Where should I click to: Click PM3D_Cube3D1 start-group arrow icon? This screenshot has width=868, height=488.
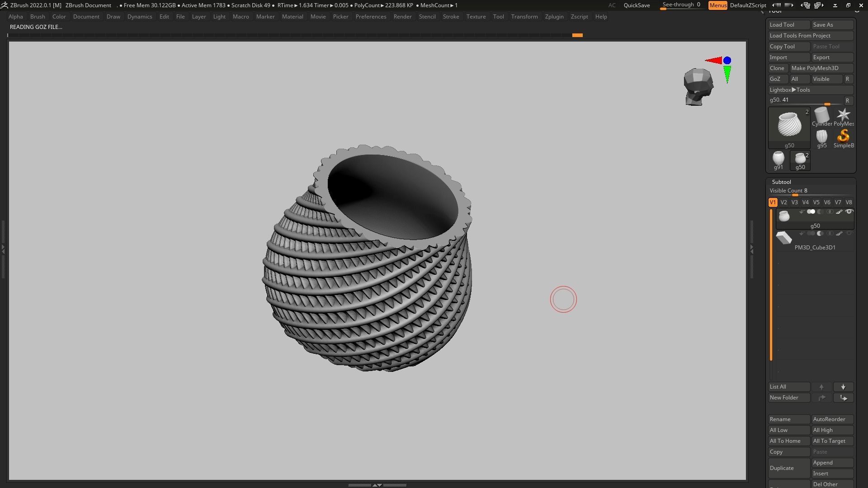[x=801, y=234]
